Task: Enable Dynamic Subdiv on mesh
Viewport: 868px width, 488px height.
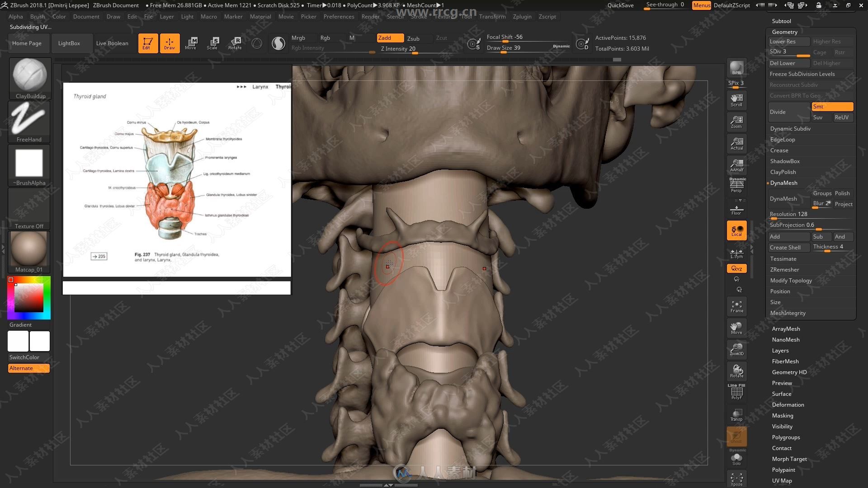Action: click(791, 128)
